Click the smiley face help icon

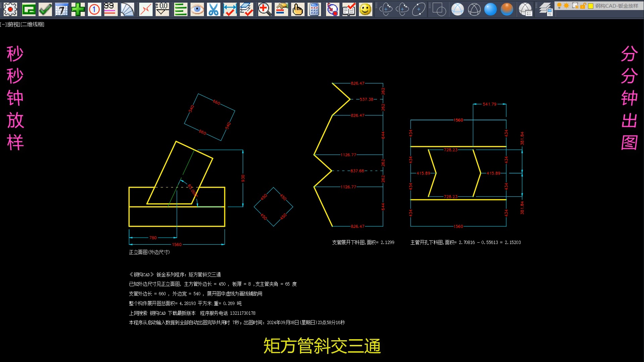365,9
